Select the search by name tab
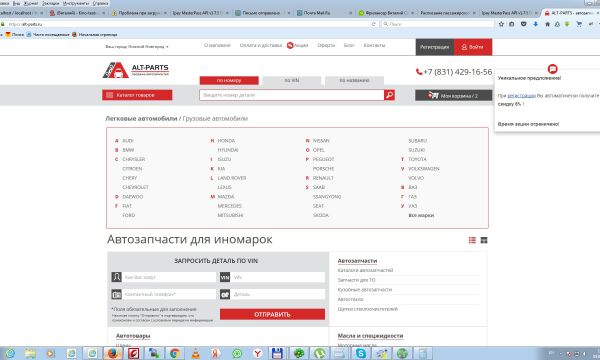Viewport: 600px width, 360px height. pos(354,80)
